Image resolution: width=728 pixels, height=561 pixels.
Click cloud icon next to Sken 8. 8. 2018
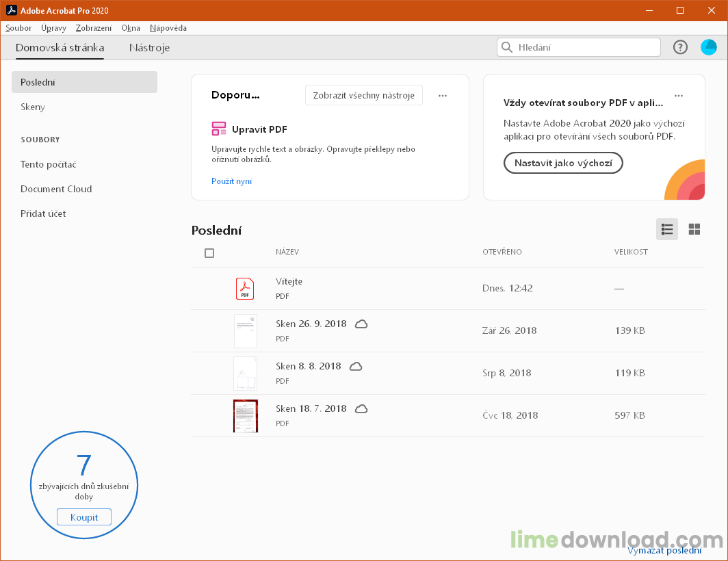(x=356, y=366)
